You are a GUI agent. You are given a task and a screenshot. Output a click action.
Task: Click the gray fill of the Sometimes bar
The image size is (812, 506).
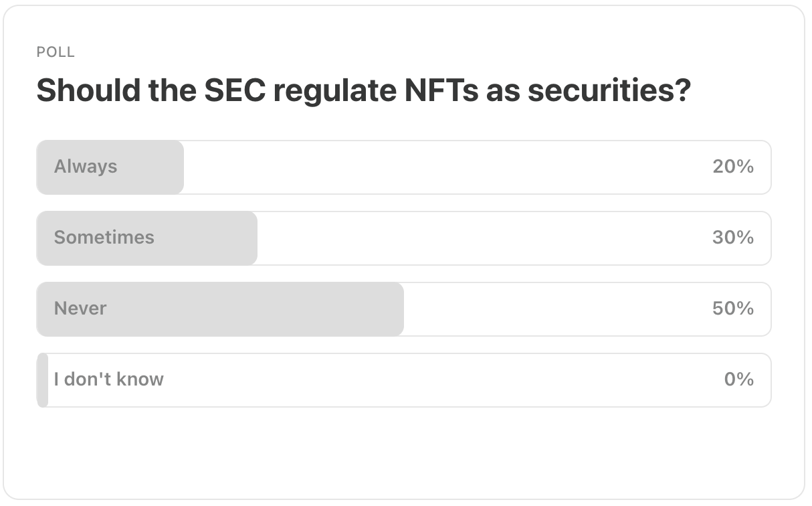tap(201, 238)
